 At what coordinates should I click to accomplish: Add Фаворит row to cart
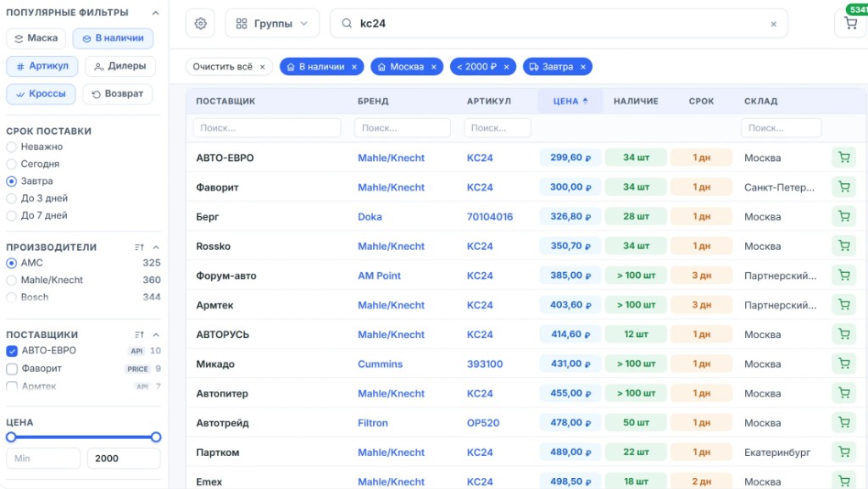[843, 187]
